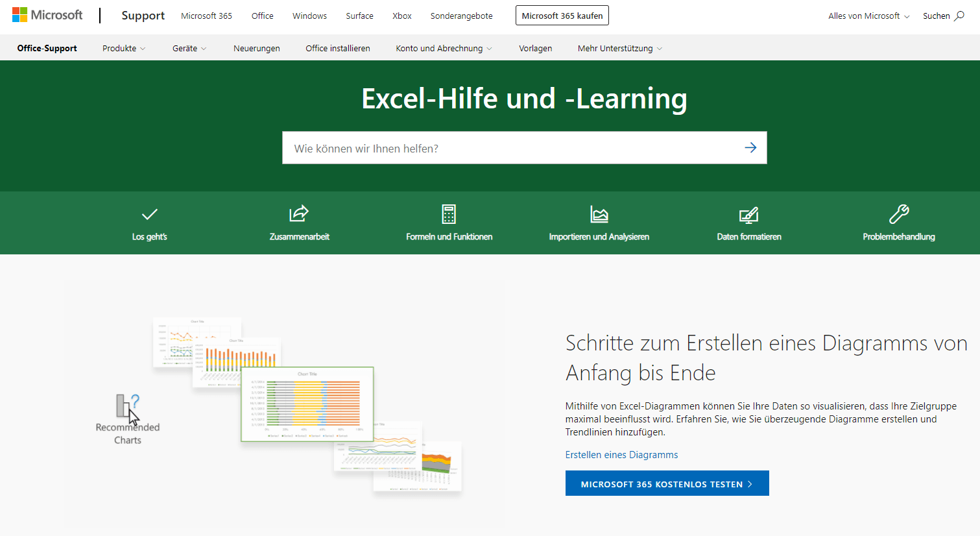Expand Mehr Unterstützung menu
The width and height of the screenshot is (980, 536).
[x=620, y=49]
